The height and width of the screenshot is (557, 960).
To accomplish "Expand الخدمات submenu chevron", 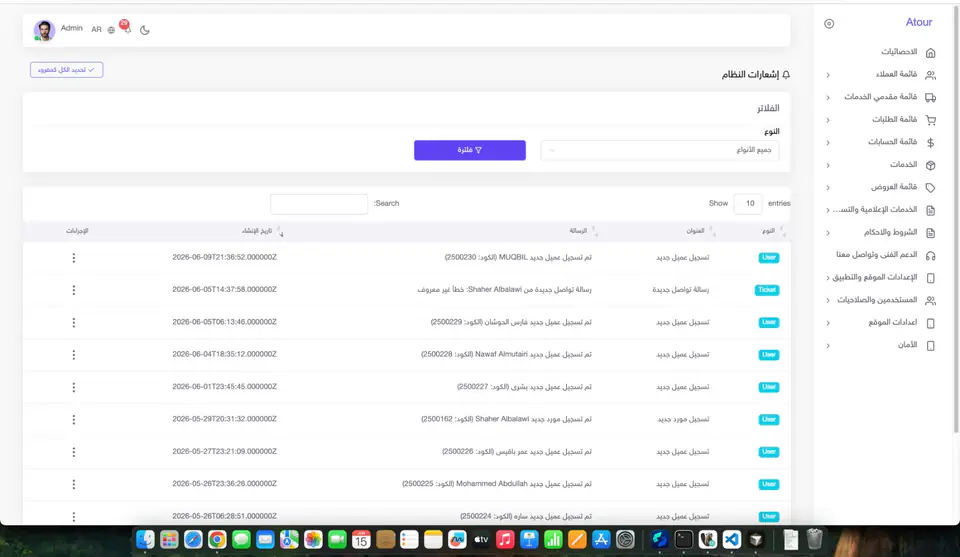I will [x=828, y=165].
